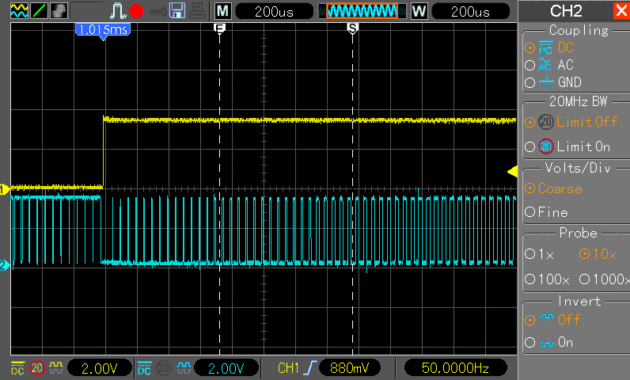Click the 1.015ms trigger position marker
Screen dimensions: 630x380
103,31
